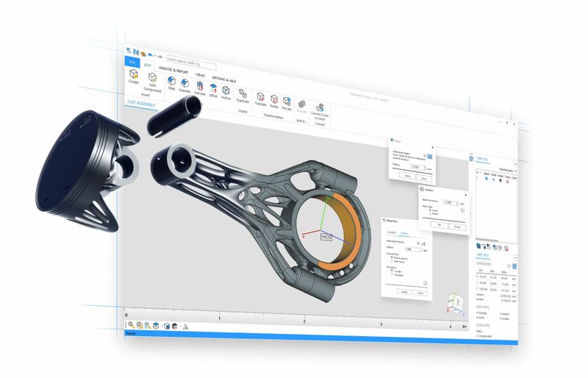Screen dimensions: 588x378
Task: Click the info icon in Hollow dialog
Action: point(462,210)
